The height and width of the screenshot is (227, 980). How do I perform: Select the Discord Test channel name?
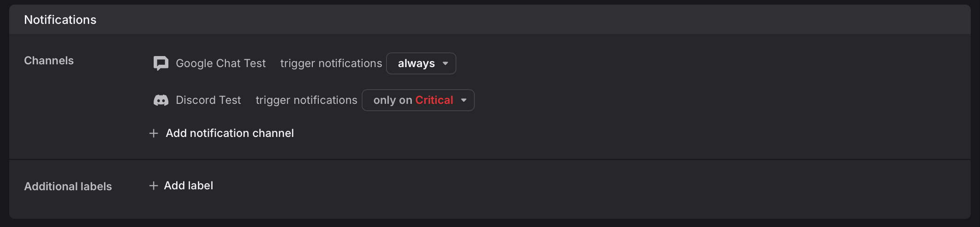(208, 100)
